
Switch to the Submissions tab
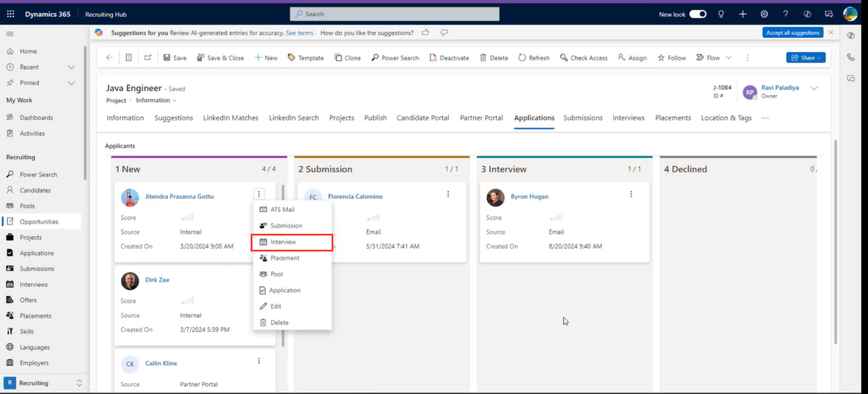[x=583, y=118]
